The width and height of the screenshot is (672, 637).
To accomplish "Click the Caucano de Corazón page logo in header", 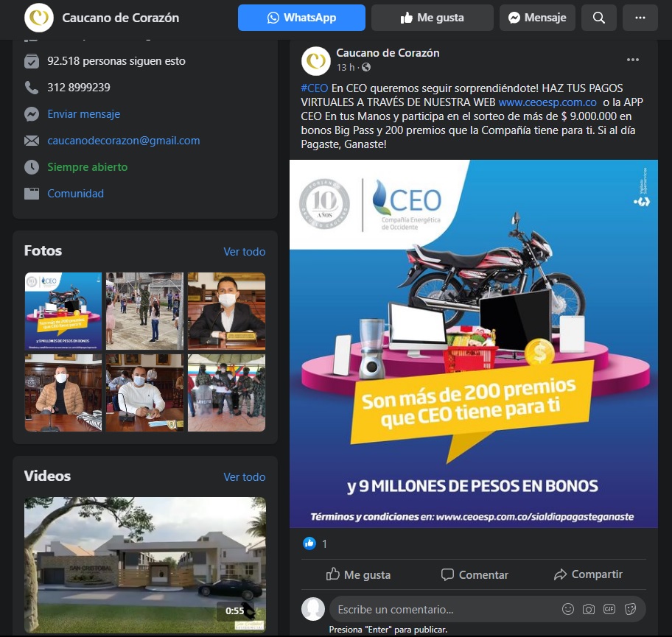I will coord(39,18).
